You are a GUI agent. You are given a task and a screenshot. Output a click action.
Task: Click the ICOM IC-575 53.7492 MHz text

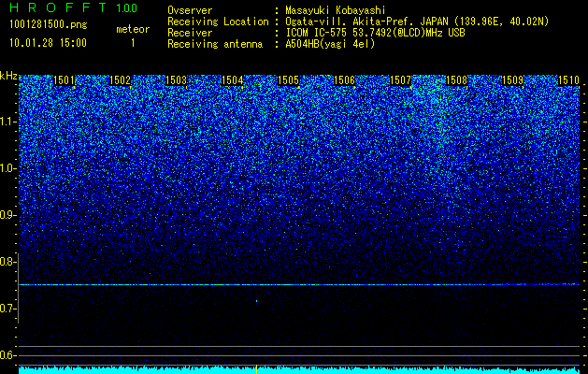(x=375, y=33)
